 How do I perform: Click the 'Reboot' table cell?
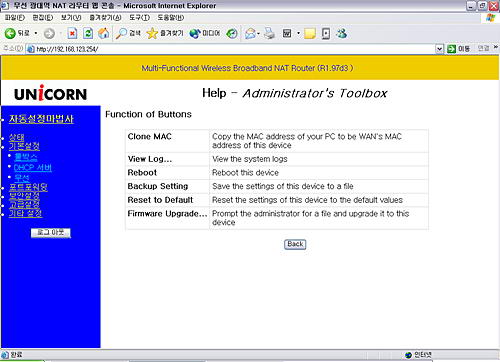[x=168, y=173]
